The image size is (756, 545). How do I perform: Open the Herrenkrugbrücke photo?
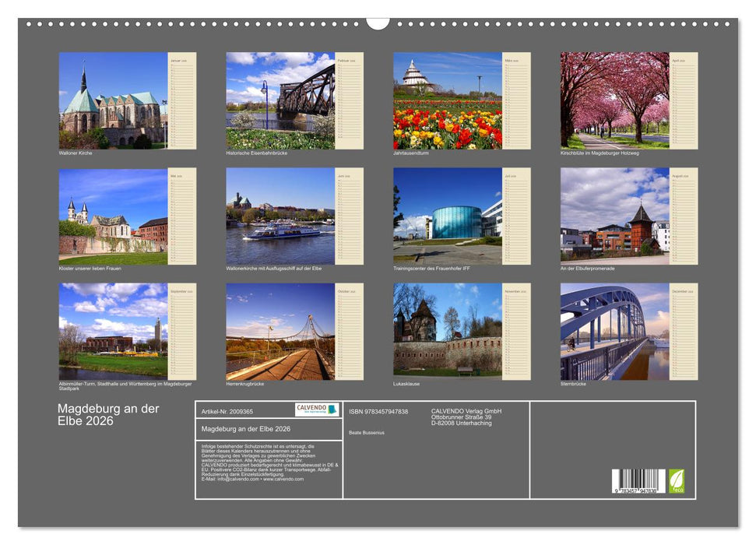pyautogui.click(x=280, y=331)
